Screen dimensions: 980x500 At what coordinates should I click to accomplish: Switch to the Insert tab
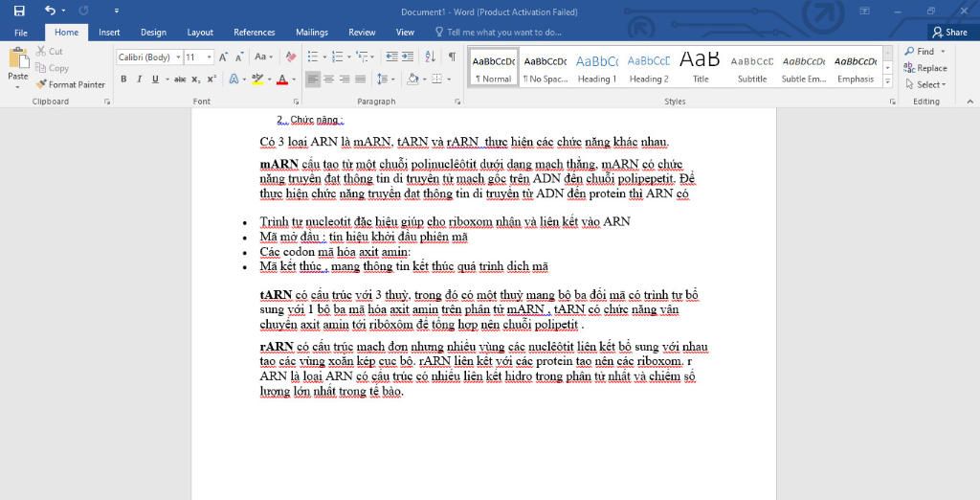pos(109,33)
